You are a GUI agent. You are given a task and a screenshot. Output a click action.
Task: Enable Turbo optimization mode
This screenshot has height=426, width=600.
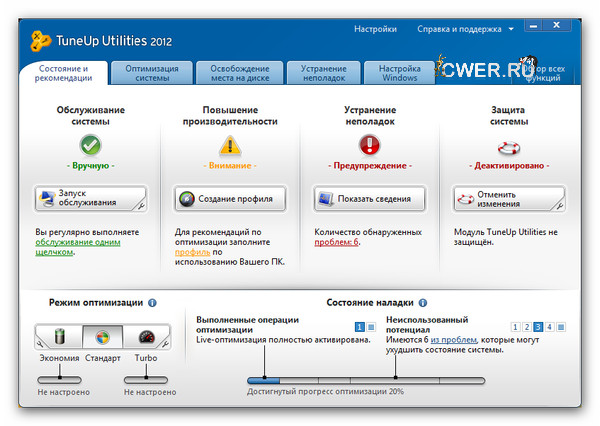click(146, 338)
